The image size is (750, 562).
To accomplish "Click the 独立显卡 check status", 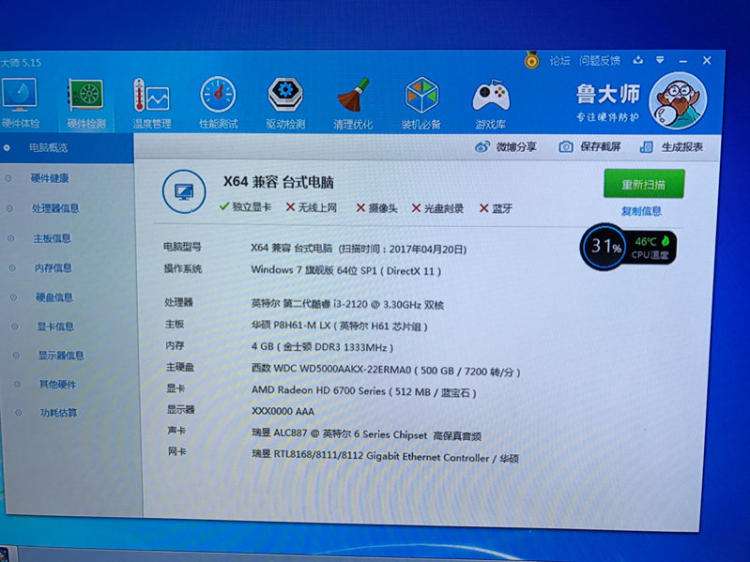I will pyautogui.click(x=245, y=207).
